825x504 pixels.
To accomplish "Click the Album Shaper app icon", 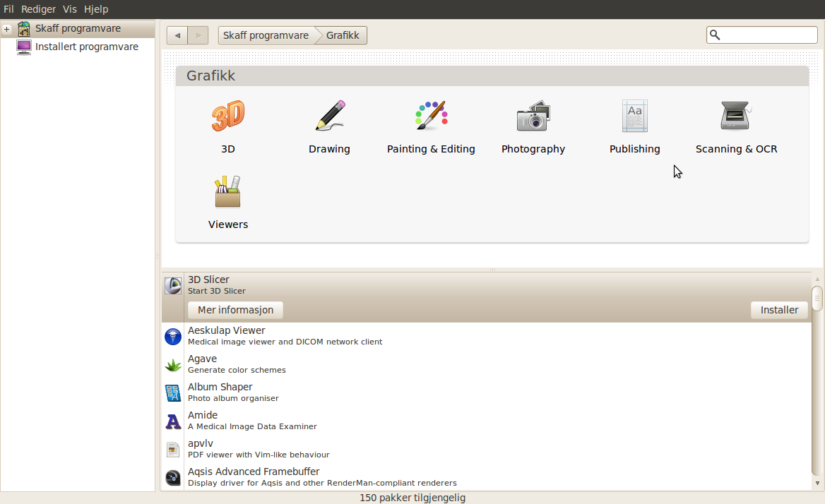I will [x=173, y=392].
